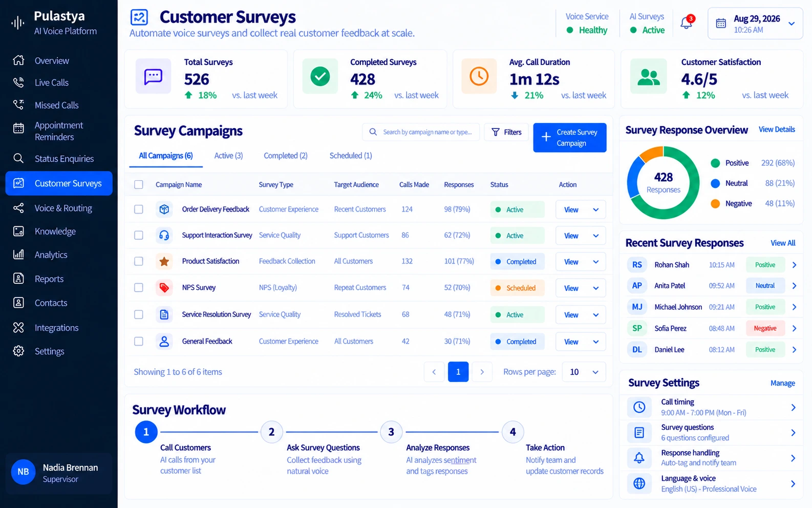Switch to the Active (3) tab
The image size is (812, 508).
click(228, 156)
